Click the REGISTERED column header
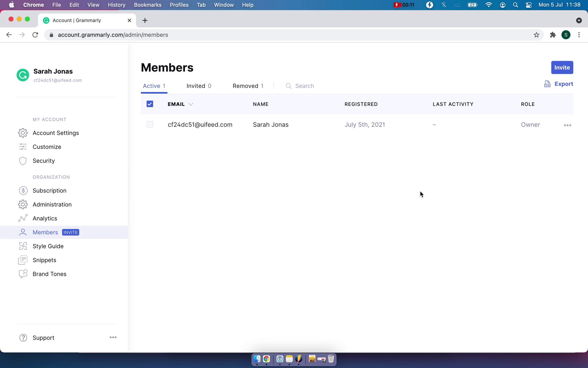Image resolution: width=588 pixels, height=368 pixels. tap(361, 104)
